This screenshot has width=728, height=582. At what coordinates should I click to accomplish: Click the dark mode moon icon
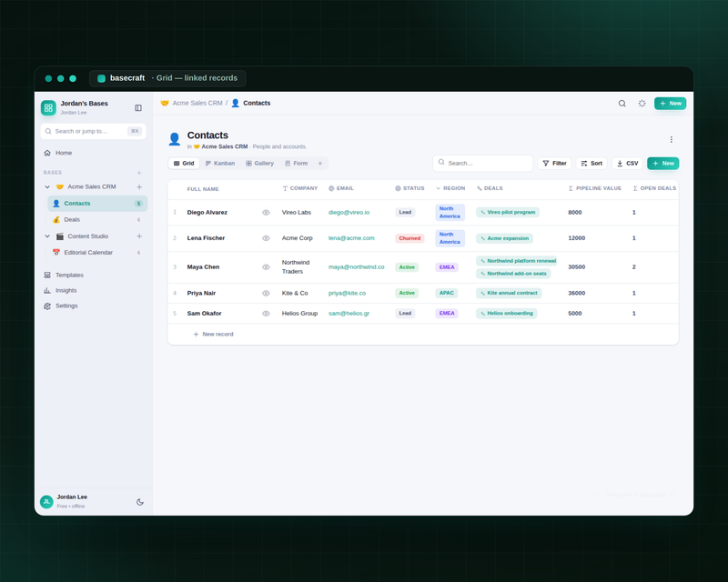[x=140, y=502]
